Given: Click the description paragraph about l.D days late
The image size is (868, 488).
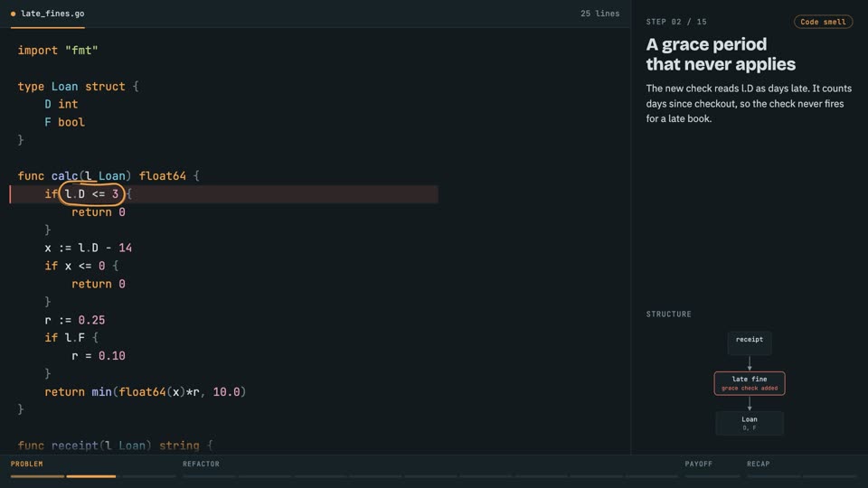Looking at the screenshot, I should [x=749, y=103].
